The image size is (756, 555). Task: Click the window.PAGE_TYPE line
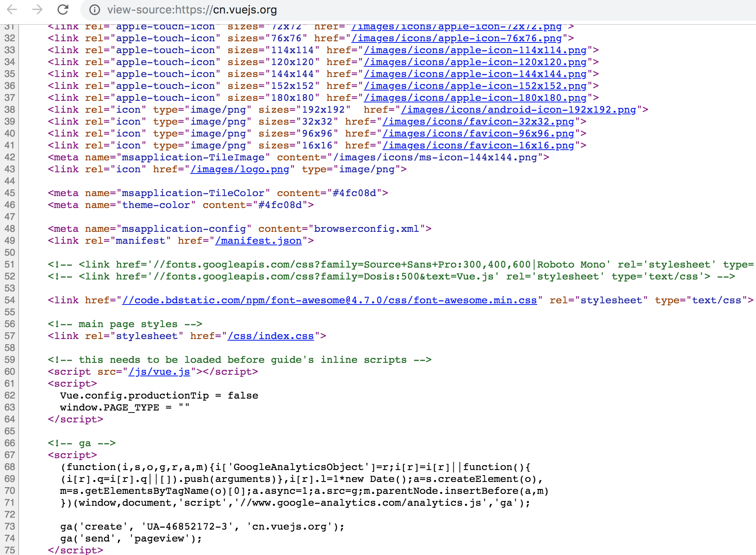[x=125, y=408]
